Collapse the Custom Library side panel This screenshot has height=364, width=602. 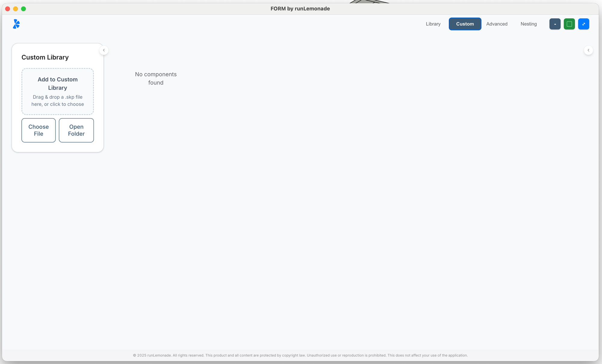point(104,50)
